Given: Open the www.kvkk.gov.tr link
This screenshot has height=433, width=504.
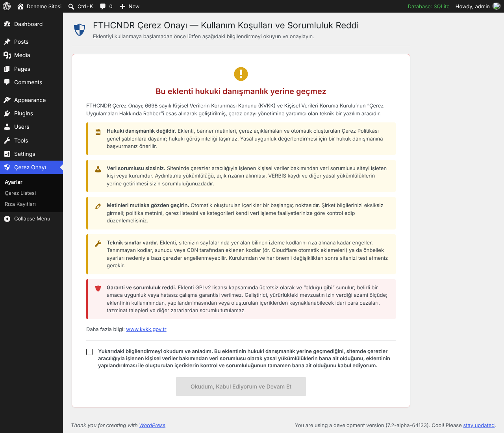Looking at the screenshot, I should 146,329.
